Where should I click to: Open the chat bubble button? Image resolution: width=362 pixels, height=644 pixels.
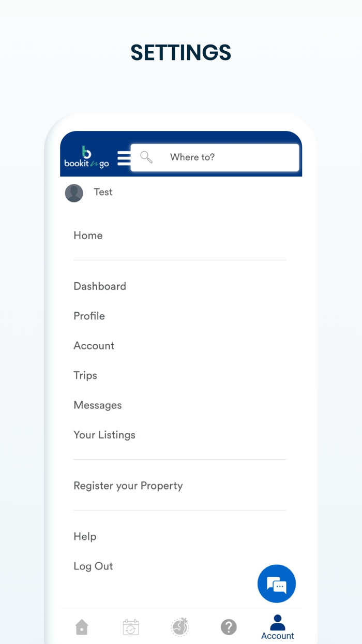pos(277,584)
